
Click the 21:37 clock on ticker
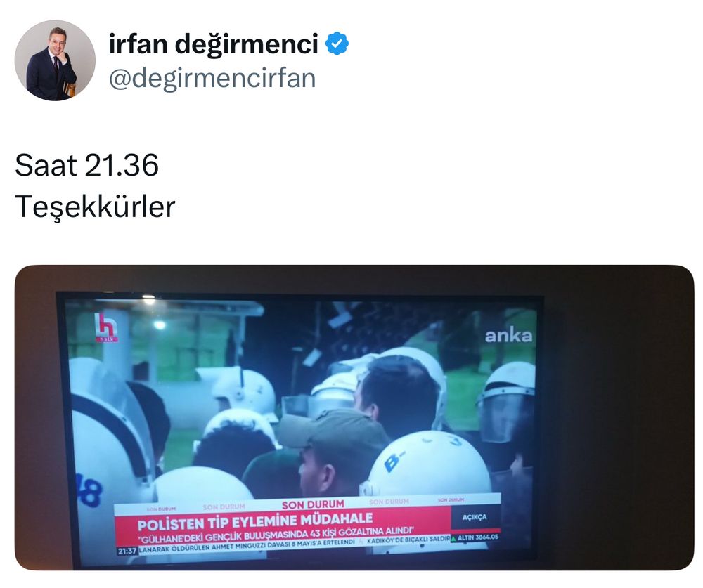click(127, 551)
